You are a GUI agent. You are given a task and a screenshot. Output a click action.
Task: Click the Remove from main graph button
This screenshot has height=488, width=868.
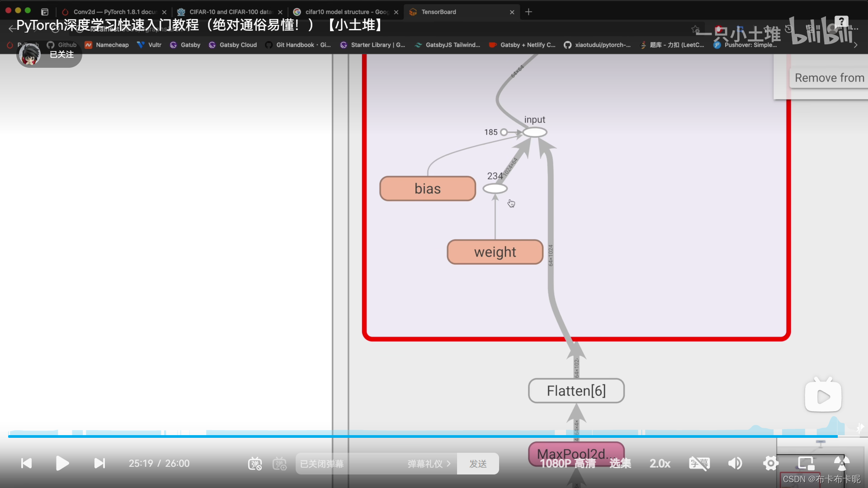coord(829,78)
